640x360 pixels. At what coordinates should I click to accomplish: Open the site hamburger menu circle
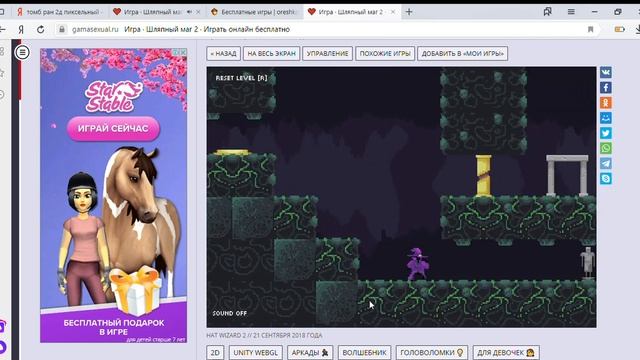(22, 52)
